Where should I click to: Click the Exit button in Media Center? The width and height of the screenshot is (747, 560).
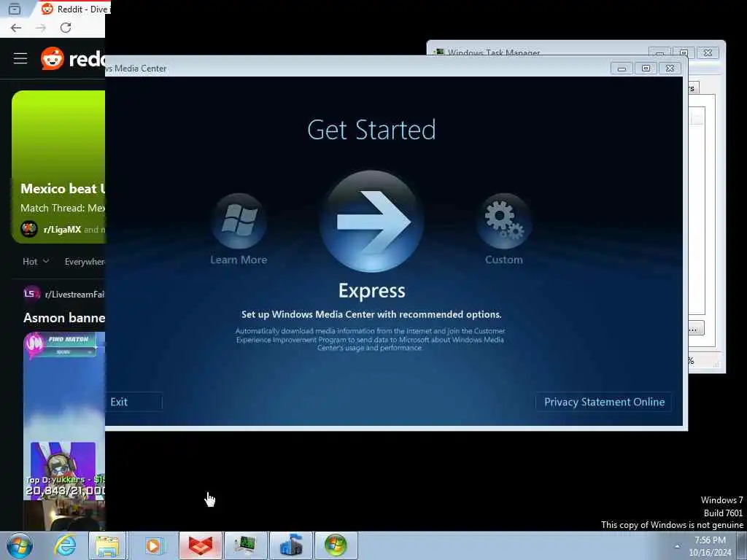(x=134, y=402)
